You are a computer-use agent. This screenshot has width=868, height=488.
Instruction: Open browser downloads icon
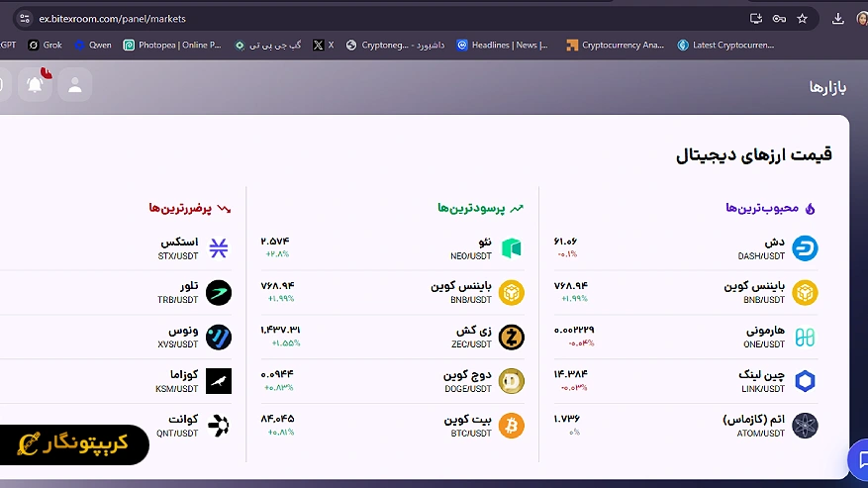point(838,19)
